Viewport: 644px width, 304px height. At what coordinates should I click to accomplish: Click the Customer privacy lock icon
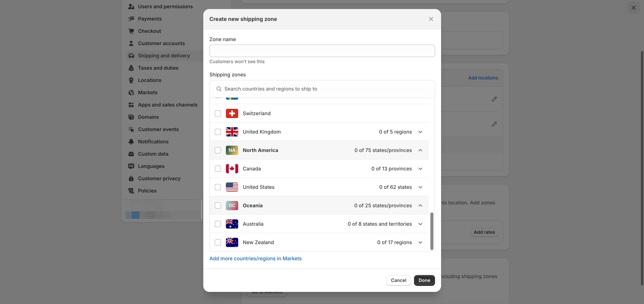pos(131,178)
